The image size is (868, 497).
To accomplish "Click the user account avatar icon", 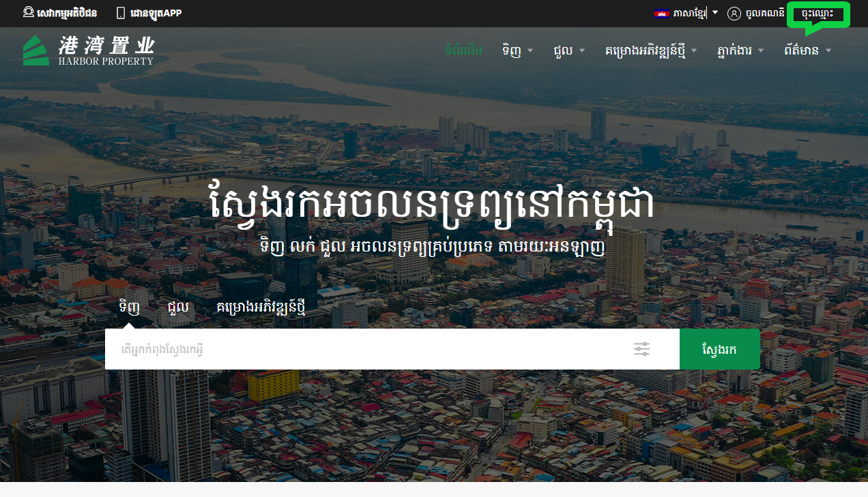I will click(x=734, y=13).
